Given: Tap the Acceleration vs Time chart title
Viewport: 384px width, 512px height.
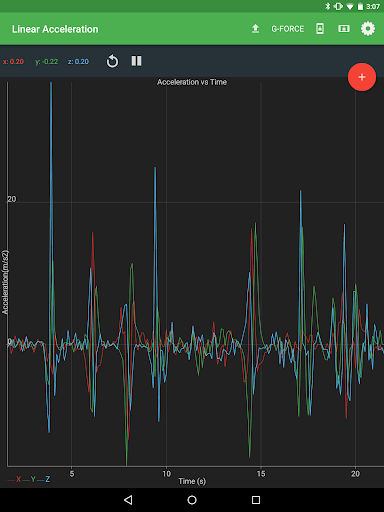Looking at the screenshot, I should coord(192,82).
